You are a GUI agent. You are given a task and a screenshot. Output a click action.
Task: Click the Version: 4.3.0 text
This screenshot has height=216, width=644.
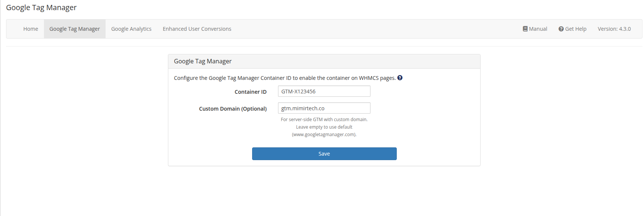[614, 28]
